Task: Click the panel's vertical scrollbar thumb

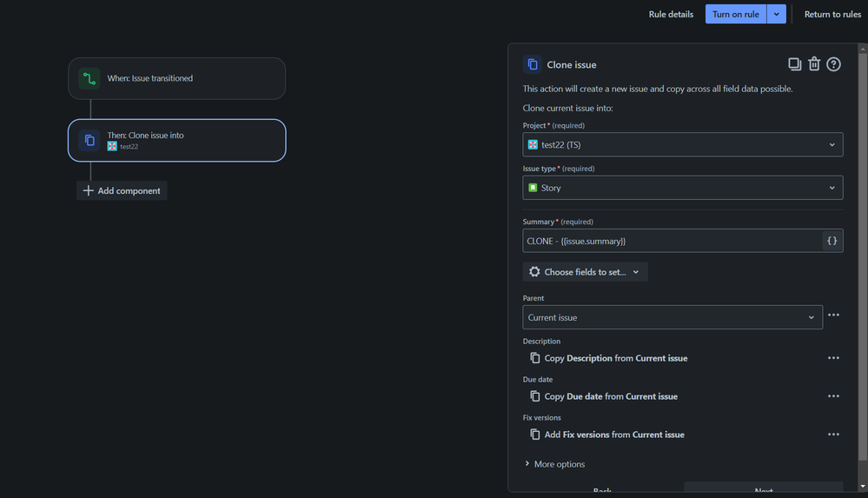Action: click(x=863, y=257)
